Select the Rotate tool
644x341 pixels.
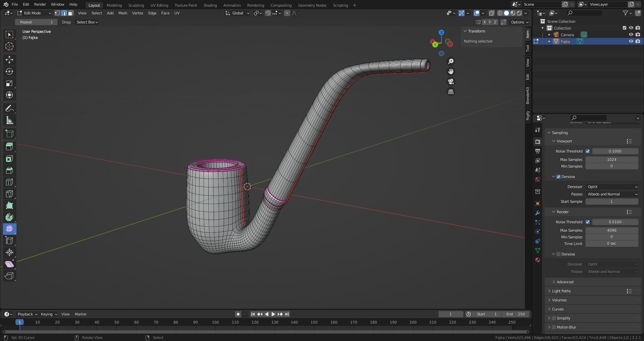[x=9, y=71]
